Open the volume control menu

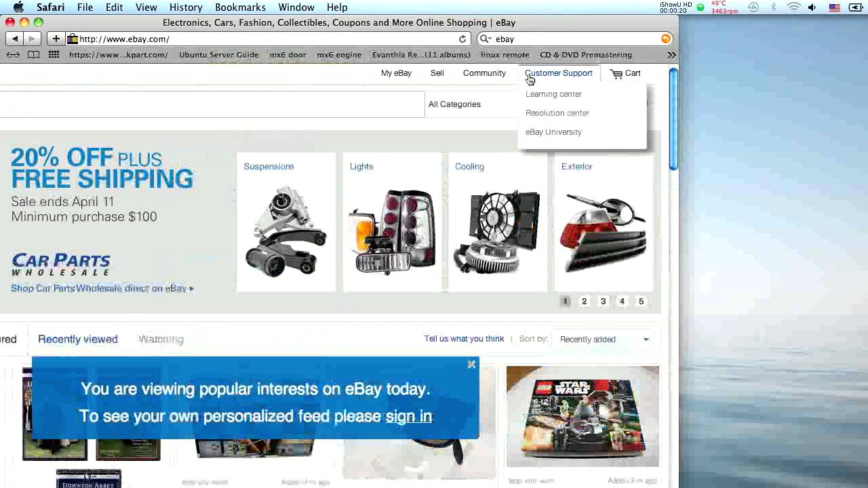[x=812, y=7]
